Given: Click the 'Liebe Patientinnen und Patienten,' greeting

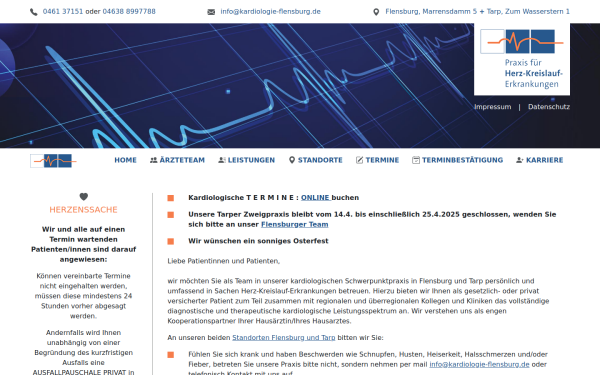Looking at the screenshot, I should pos(224,261).
